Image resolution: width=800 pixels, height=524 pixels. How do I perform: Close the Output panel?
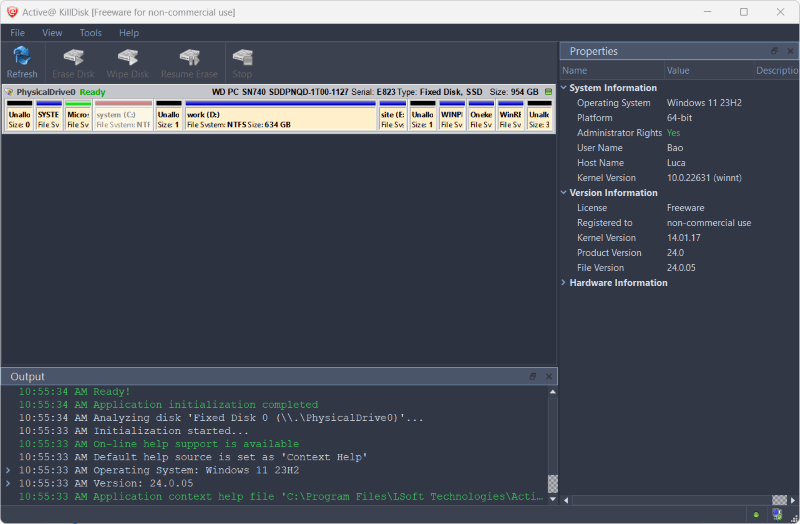click(x=548, y=376)
